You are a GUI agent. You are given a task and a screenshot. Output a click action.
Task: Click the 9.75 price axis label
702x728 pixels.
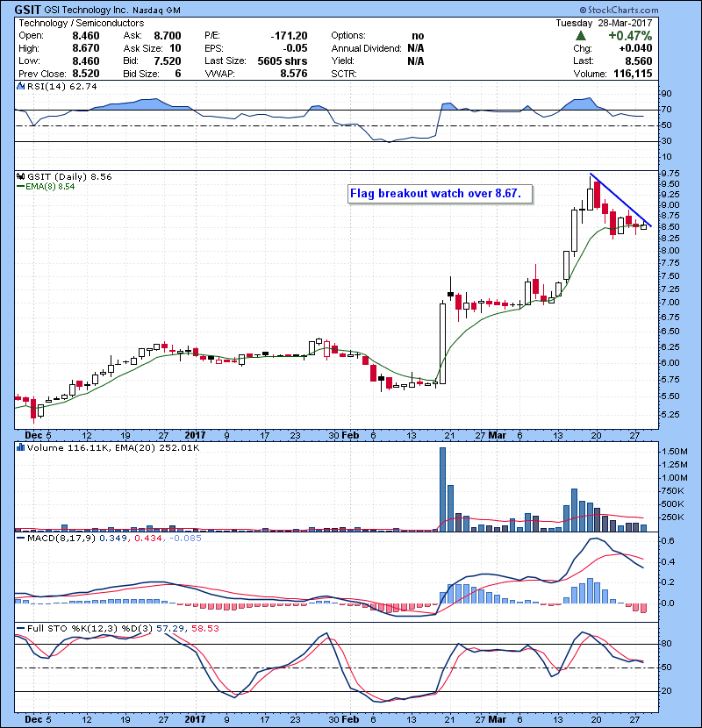click(670, 174)
